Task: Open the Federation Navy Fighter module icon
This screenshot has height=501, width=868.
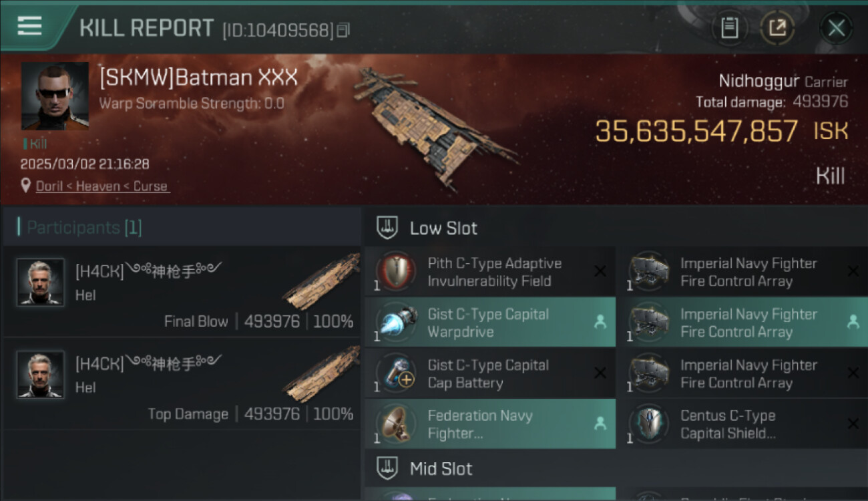Action: [395, 424]
